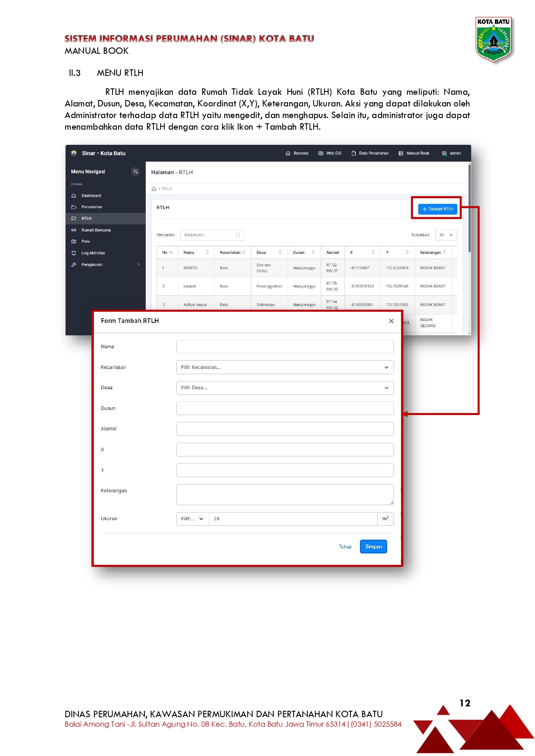The height and width of the screenshot is (756, 535).
Task: Open Data Perumahan in the top navigation
Action: click(x=370, y=153)
